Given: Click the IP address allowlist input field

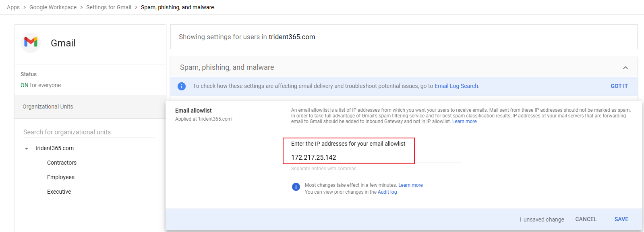Looking at the screenshot, I should pos(375,157).
